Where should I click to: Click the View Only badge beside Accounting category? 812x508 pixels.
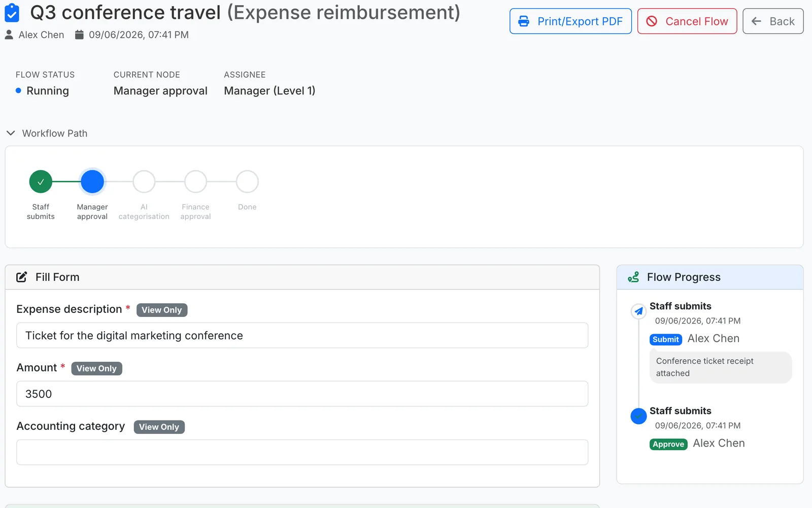pos(159,427)
